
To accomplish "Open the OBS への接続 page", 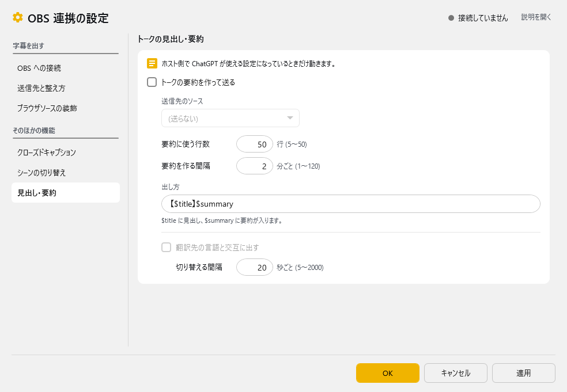I will pos(66,68).
